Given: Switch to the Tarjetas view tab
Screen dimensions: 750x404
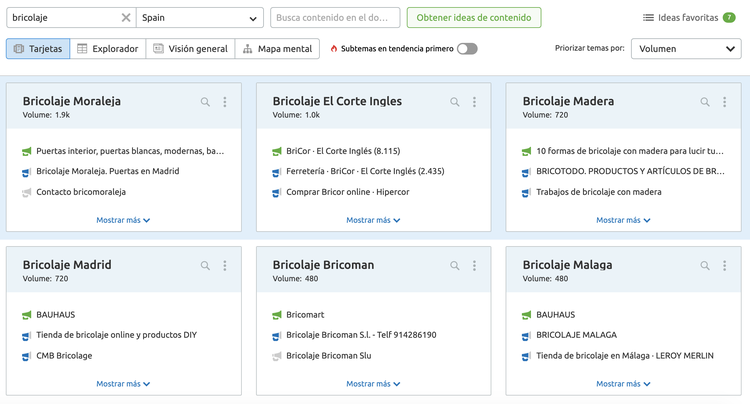Looking at the screenshot, I should click(38, 49).
